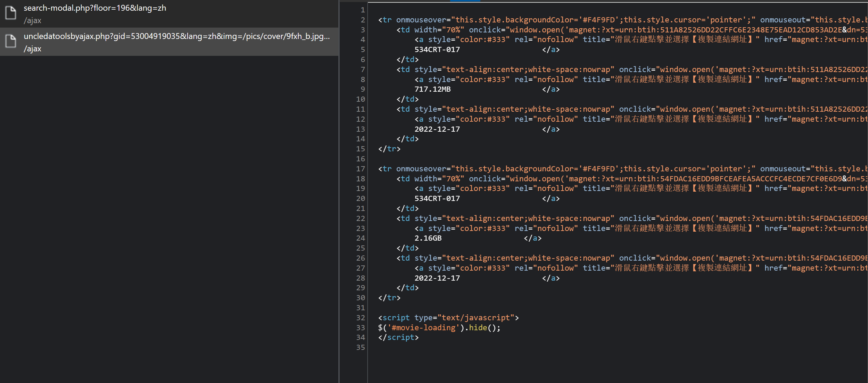Screen dimensions: 868x383
Task: Click line number 2 in the gutter
Action: [x=362, y=20]
